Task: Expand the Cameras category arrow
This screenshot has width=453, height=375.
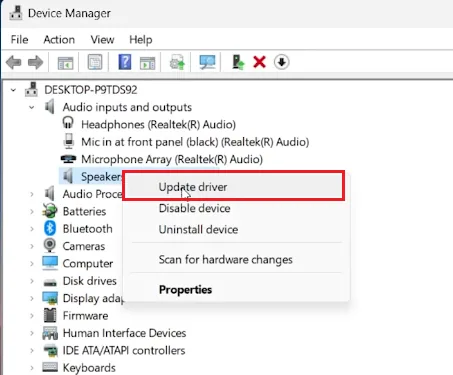Action: coord(32,246)
